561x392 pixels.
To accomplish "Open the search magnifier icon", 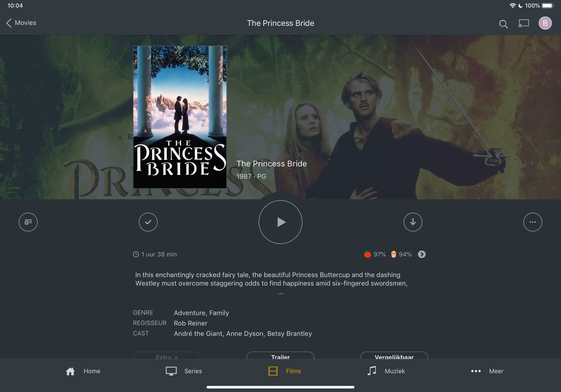I will click(503, 23).
